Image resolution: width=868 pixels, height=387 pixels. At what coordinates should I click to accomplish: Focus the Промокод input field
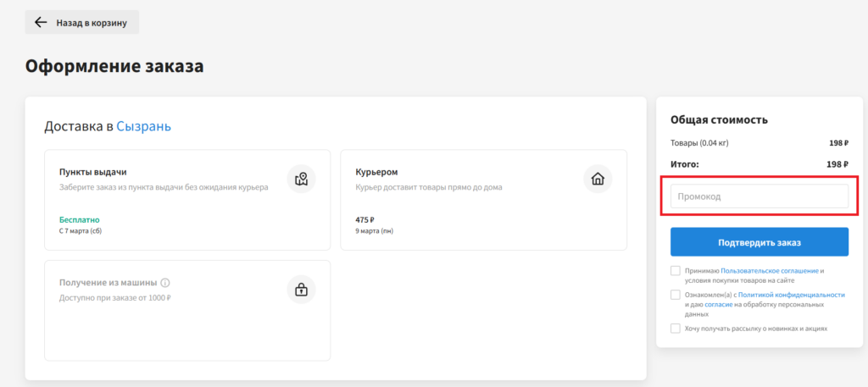759,196
